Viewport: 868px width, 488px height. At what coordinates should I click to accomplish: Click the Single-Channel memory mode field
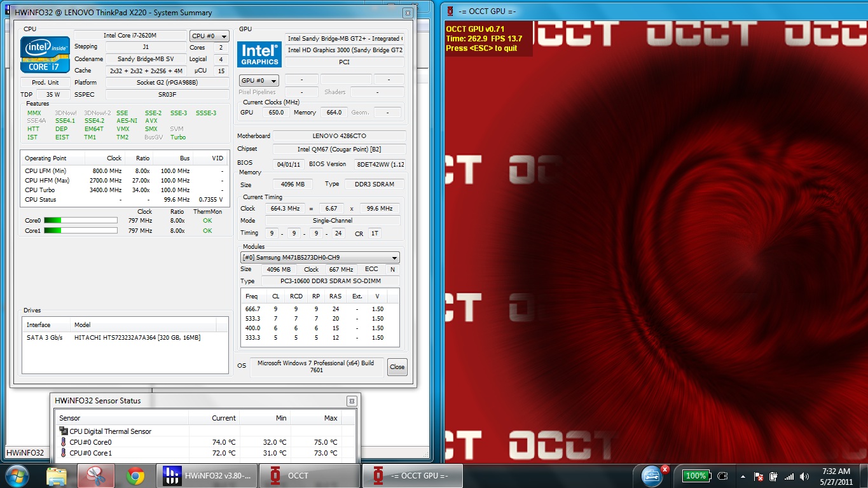(333, 221)
